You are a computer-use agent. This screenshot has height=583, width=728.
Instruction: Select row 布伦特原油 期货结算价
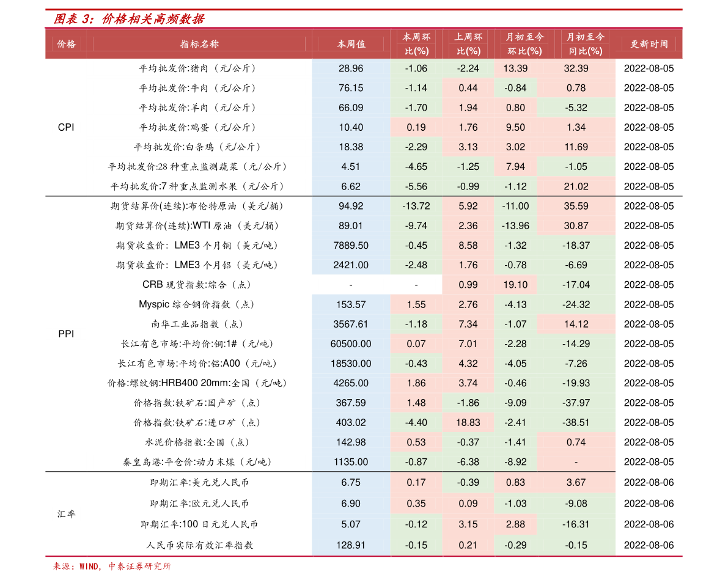pos(364,206)
